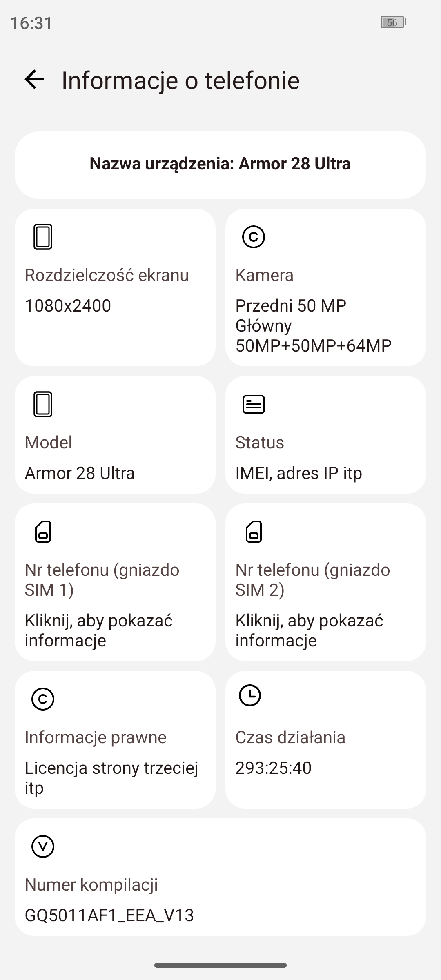Tap the uptime value 293:25:40
The width and height of the screenshot is (441, 980).
pos(273,768)
